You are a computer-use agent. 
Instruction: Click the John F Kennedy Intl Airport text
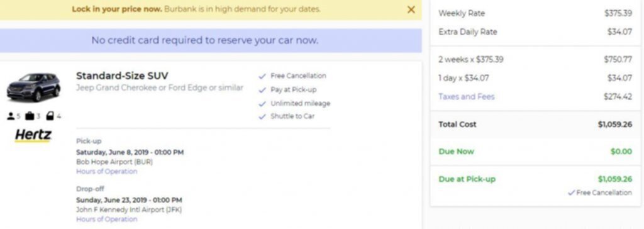[129, 209]
